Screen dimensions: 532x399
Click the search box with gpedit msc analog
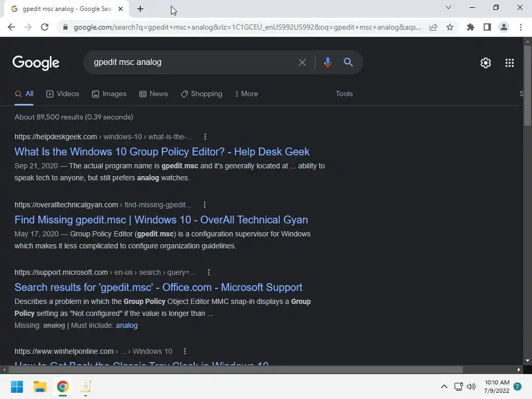point(193,62)
